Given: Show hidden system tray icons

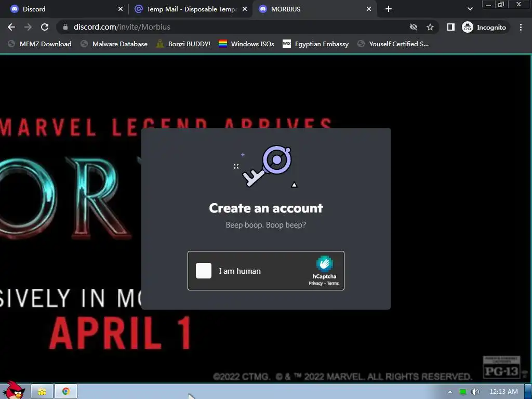Looking at the screenshot, I should [450, 392].
